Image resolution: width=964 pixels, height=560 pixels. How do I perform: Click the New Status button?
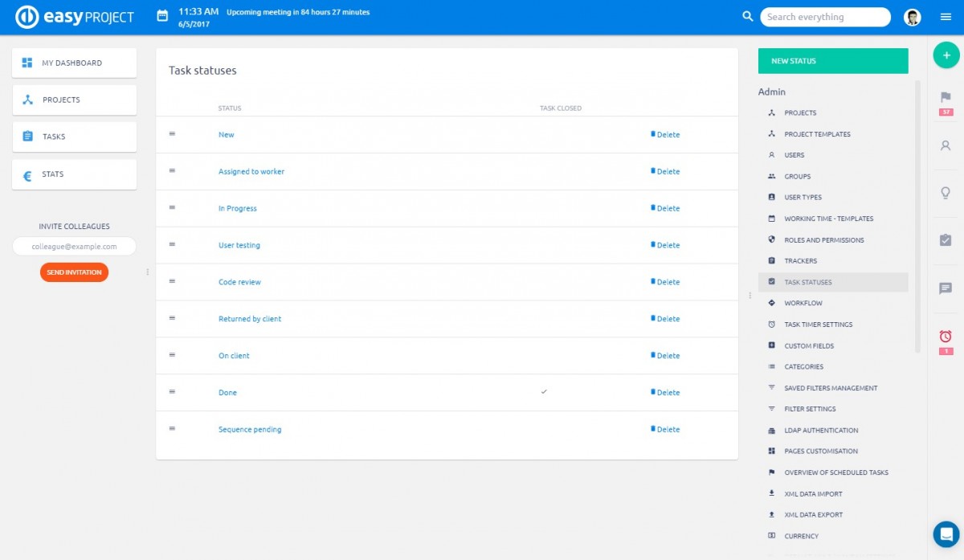pyautogui.click(x=833, y=61)
